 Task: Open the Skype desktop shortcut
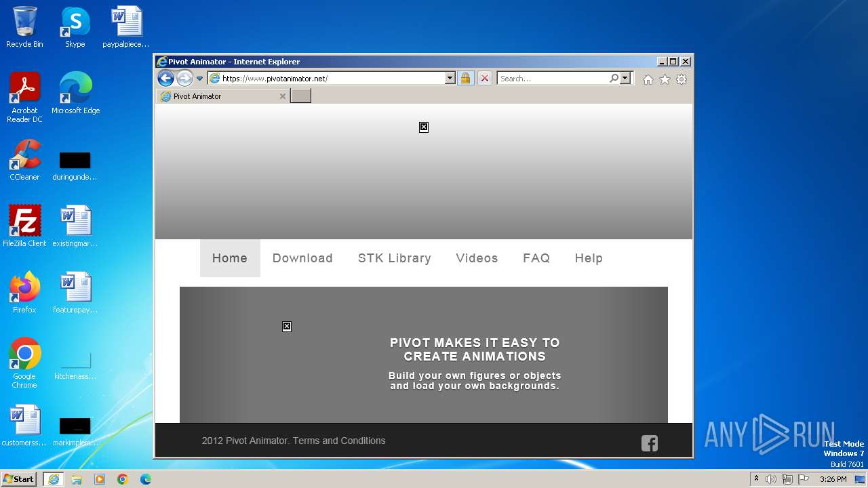pyautogui.click(x=75, y=28)
